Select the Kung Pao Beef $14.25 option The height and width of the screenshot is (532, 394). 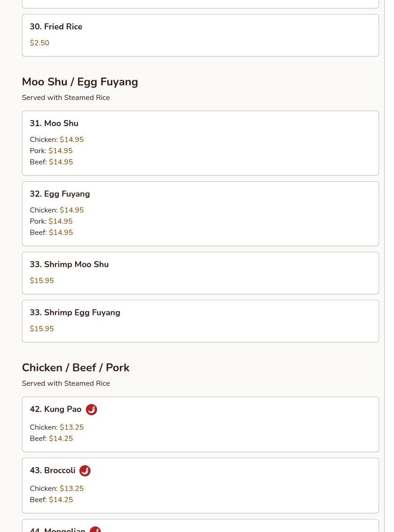pos(51,439)
